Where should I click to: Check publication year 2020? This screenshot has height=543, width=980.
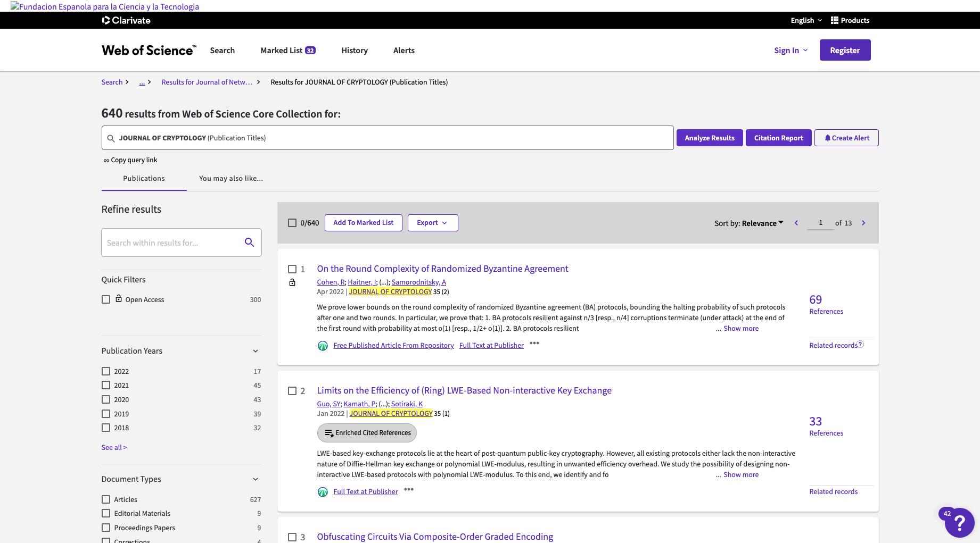point(106,399)
